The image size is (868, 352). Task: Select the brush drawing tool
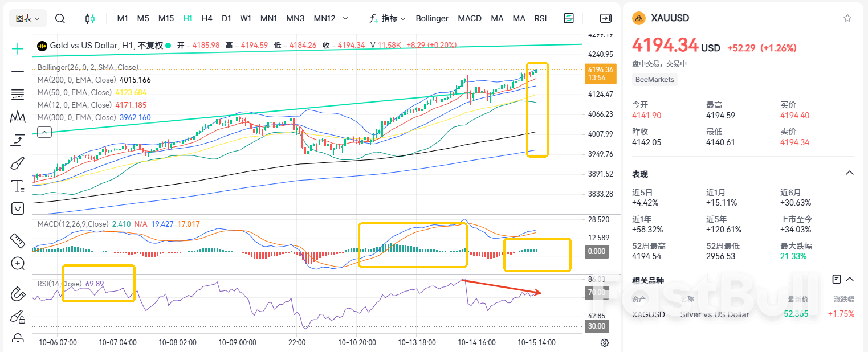tap(18, 163)
